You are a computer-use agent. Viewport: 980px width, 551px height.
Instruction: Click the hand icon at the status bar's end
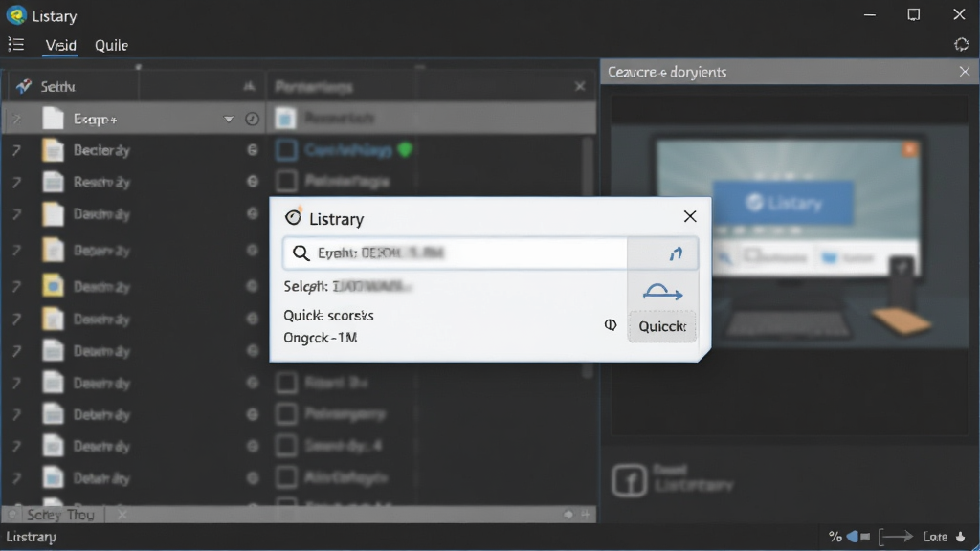pos(961,537)
